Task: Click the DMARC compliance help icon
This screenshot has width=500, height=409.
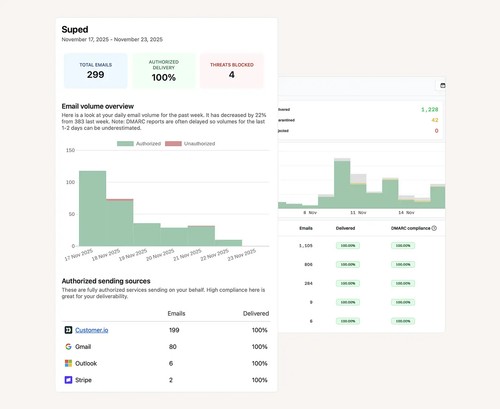Action: 434,228
